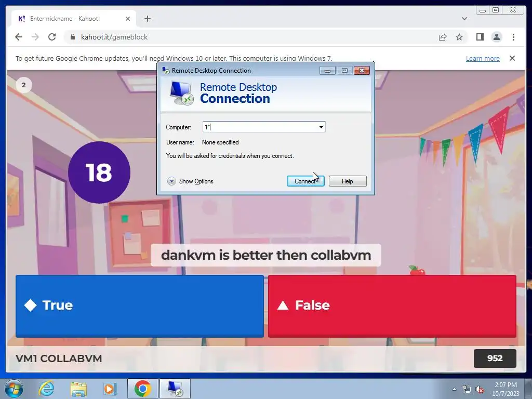The width and height of the screenshot is (532, 399).
Task: Click the Remote Desktop title bar icon
Action: pyautogui.click(x=166, y=70)
